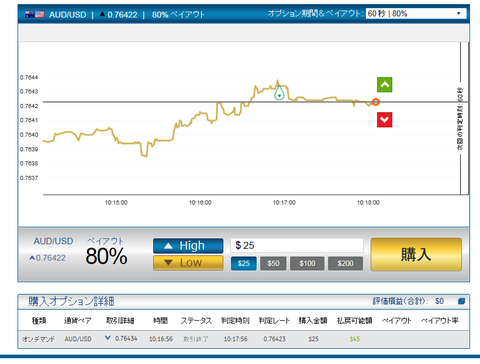Screen dimensions: 480x364
Task: Click the ペイアウト率 column header
Action: (440, 321)
